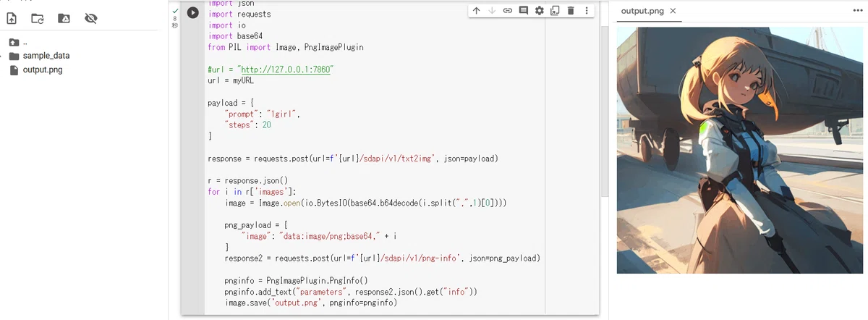Viewport: 868px width, 320px height.
Task: Click the upload to session storage icon
Action: [12, 18]
